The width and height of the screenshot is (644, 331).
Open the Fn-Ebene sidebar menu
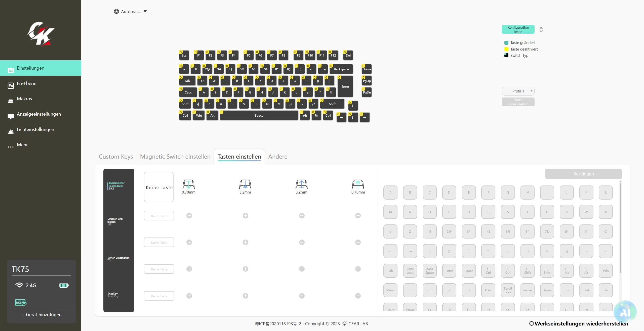(26, 83)
